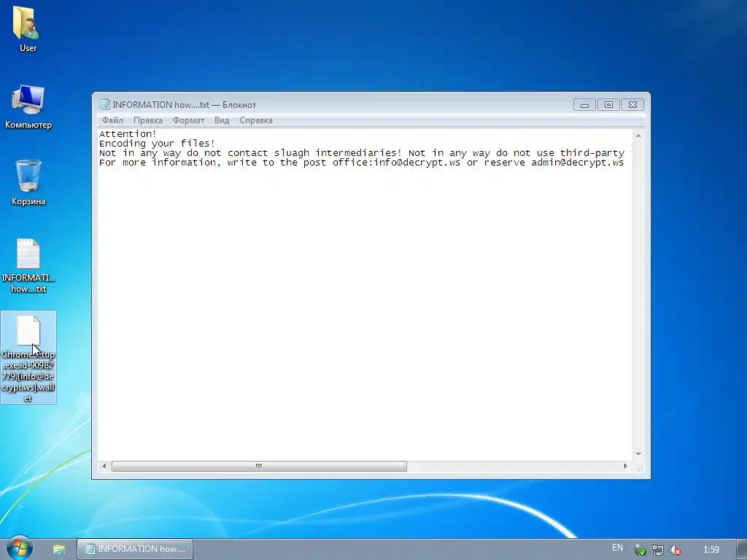Click the Windows Start orb
Image resolution: width=747 pixels, height=560 pixels.
tap(19, 548)
